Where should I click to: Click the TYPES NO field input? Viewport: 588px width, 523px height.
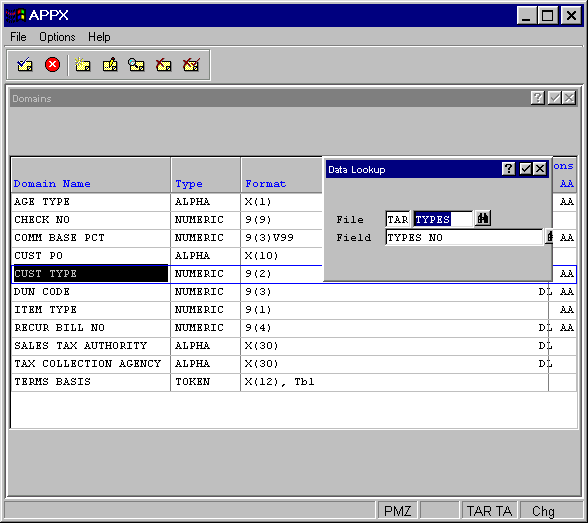(464, 237)
